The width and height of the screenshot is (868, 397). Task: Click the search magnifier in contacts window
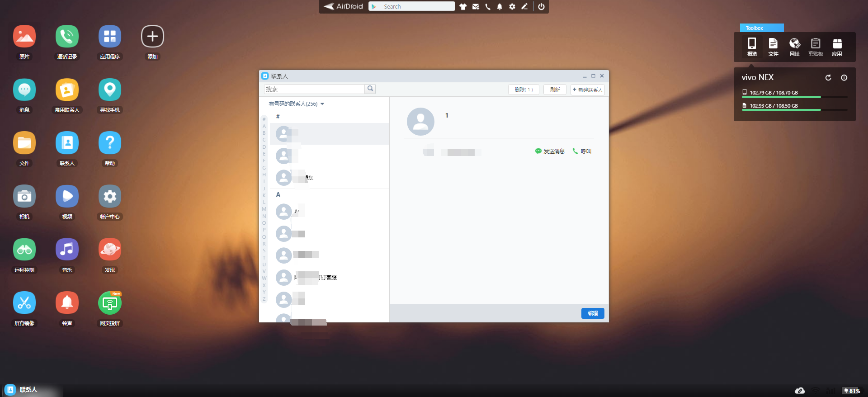[370, 89]
